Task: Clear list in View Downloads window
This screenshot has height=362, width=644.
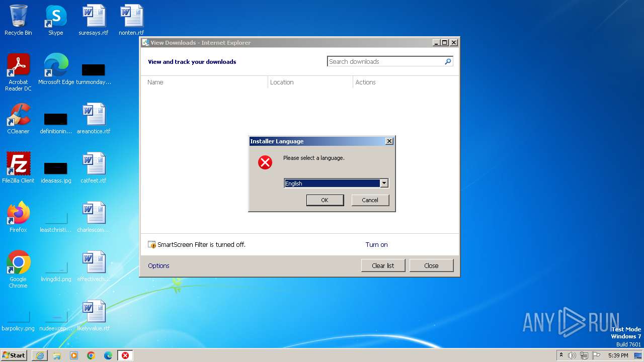Action: [383, 265]
